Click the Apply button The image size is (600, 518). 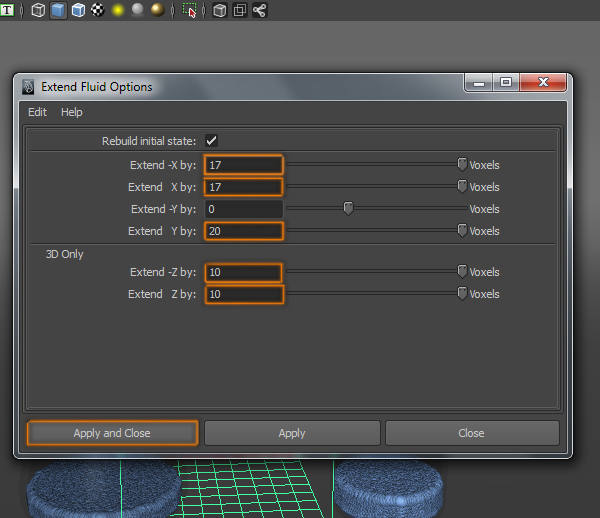pos(292,433)
